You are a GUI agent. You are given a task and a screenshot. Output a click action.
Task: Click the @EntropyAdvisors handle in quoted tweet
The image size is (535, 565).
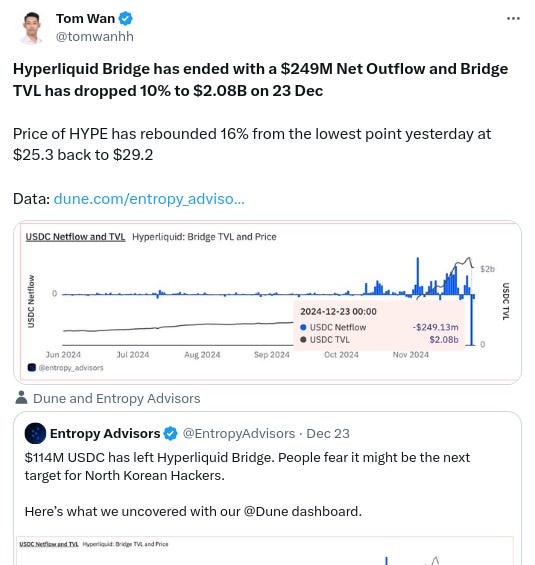238,433
